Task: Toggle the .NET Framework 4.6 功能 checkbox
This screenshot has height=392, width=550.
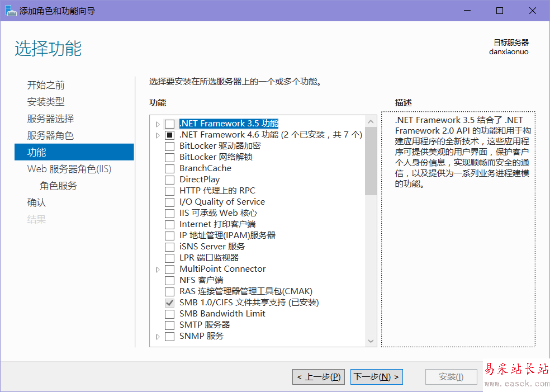Action: [x=170, y=135]
